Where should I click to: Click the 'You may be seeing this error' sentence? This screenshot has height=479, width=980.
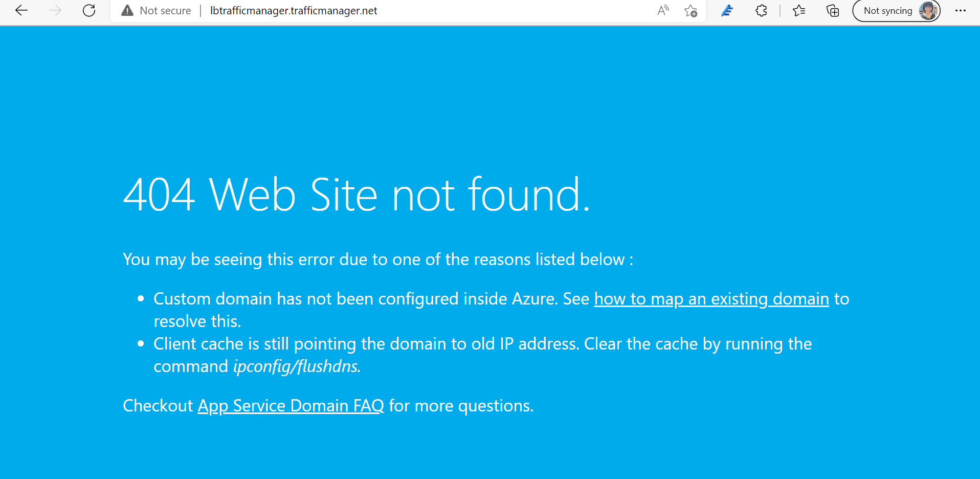(x=378, y=259)
